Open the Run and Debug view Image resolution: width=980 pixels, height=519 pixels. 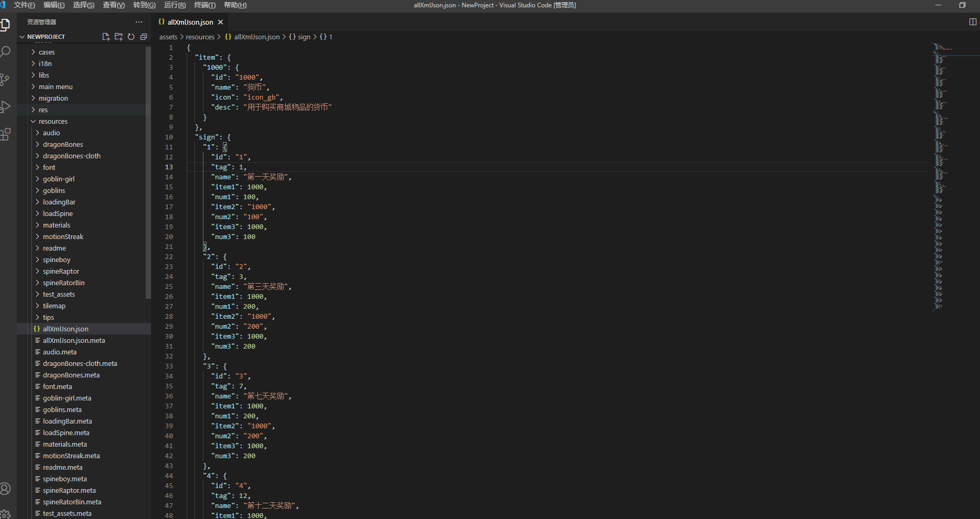coord(5,107)
